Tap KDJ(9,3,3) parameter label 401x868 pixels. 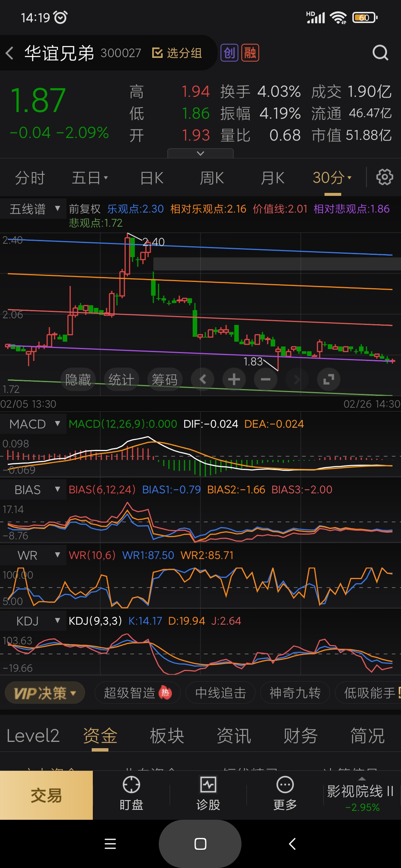(x=95, y=621)
